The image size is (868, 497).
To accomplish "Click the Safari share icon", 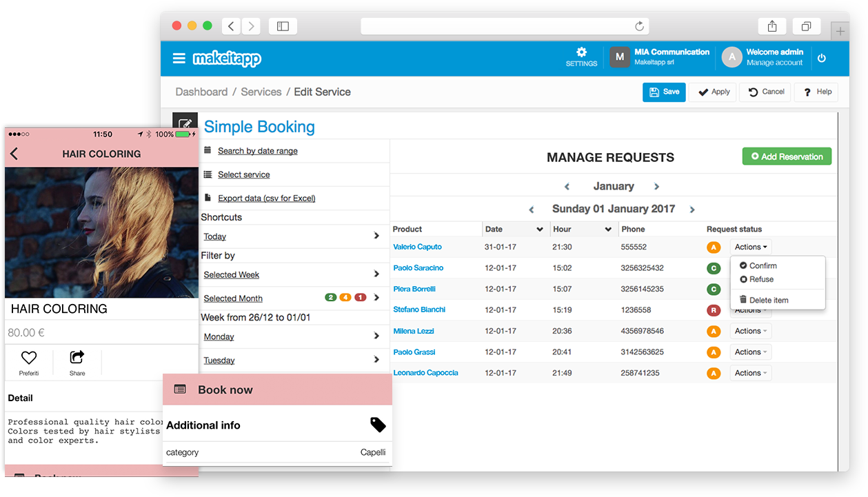I will click(772, 26).
